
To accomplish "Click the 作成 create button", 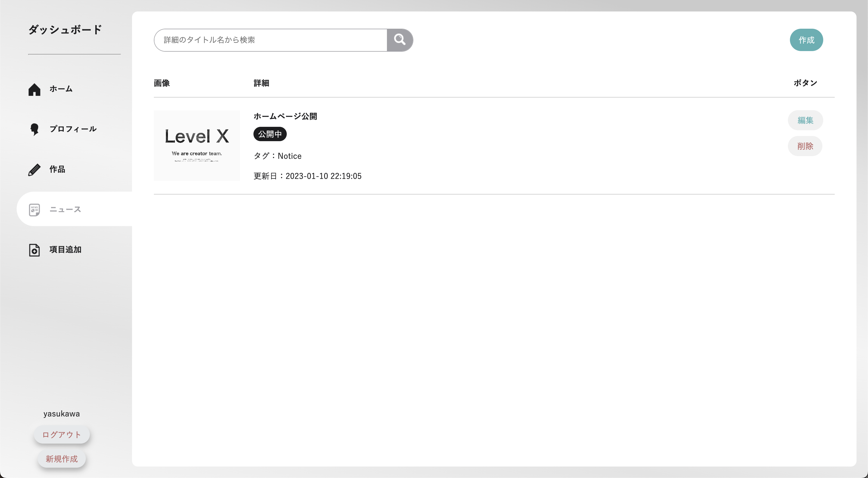I will click(x=806, y=40).
